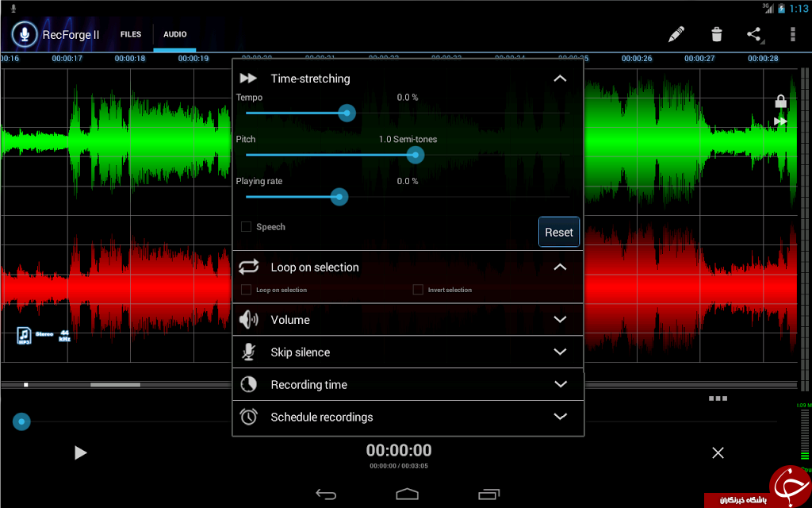The width and height of the screenshot is (812, 508).
Task: Click the 44 kHz sample rate label
Action: pos(64,336)
